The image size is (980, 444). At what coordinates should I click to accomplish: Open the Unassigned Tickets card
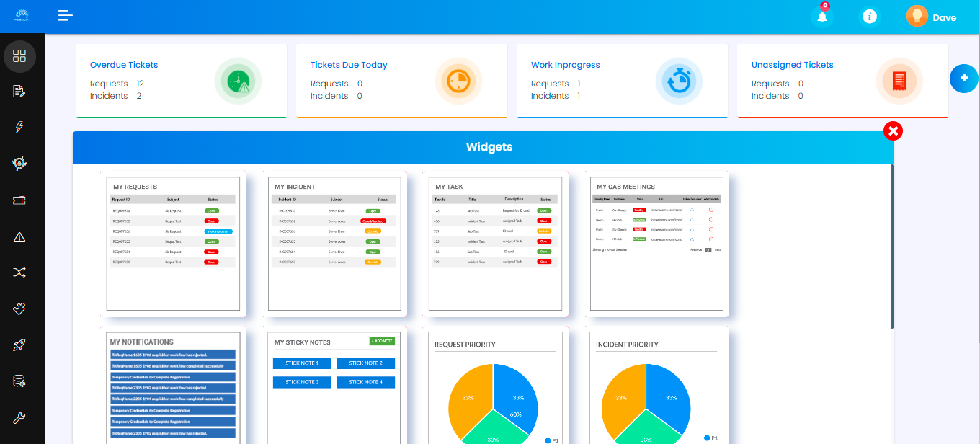tap(842, 81)
